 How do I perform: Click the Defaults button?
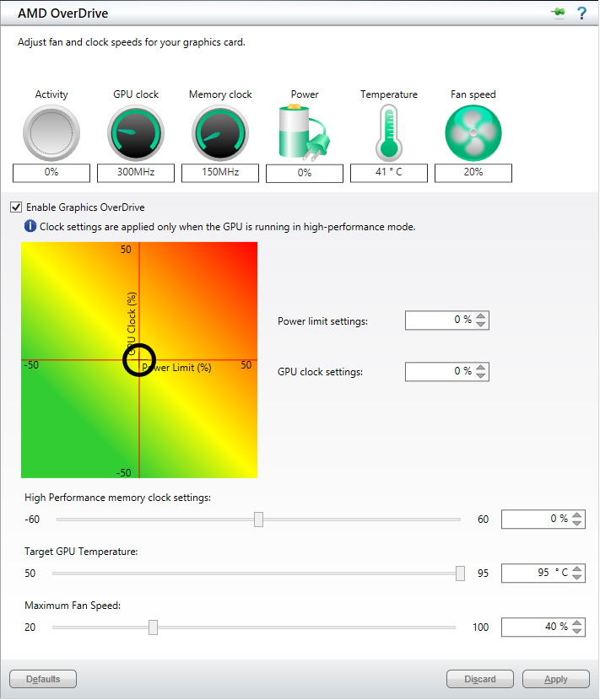tap(43, 679)
